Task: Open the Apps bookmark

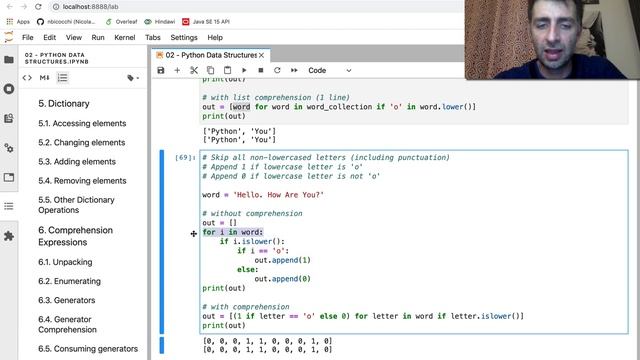Action: pyautogui.click(x=18, y=22)
